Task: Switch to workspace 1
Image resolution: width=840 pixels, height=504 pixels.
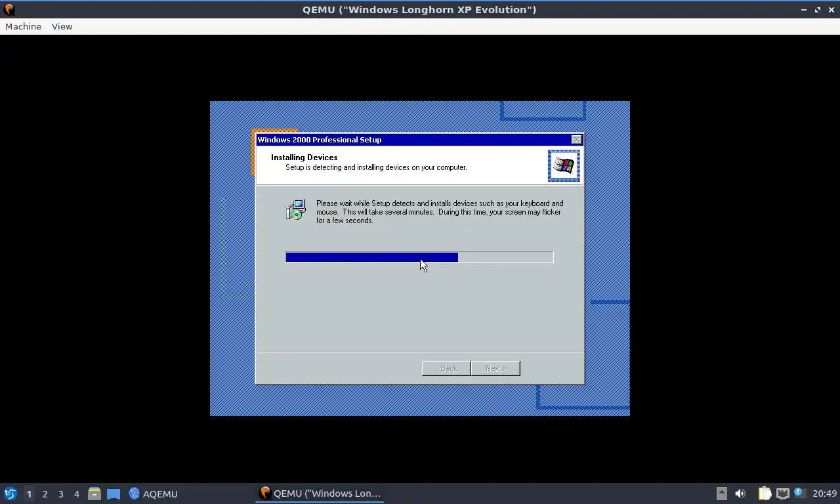Action: (29, 493)
